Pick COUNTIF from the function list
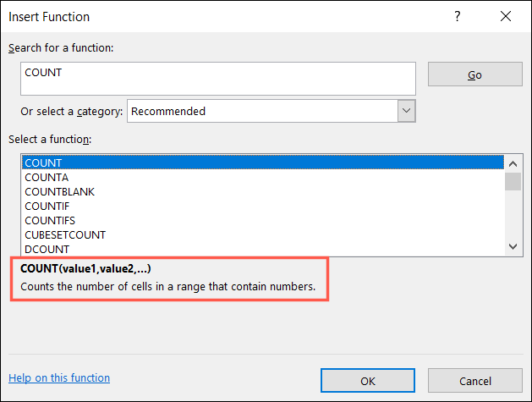The width and height of the screenshot is (532, 402). pyautogui.click(x=47, y=206)
